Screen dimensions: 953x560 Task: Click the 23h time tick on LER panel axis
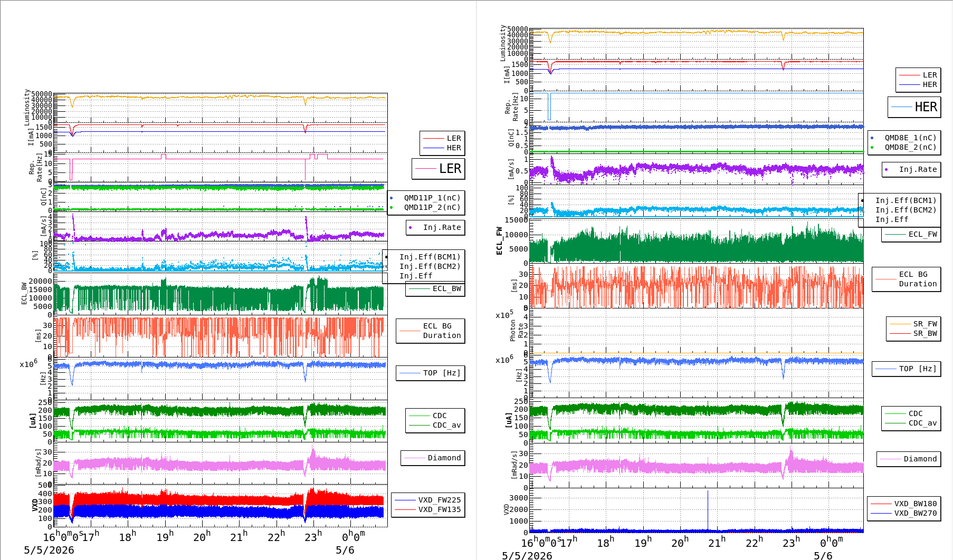coord(313,536)
